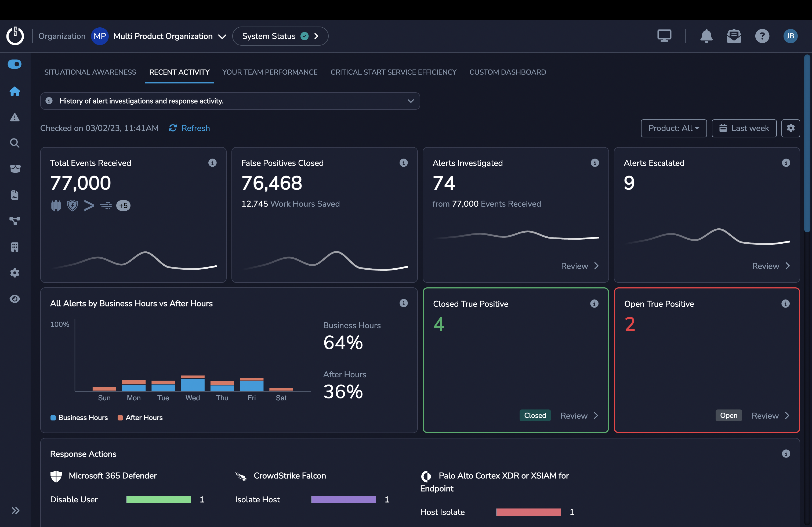Viewport: 812px width, 527px height.
Task: Click info icon on False Positives Closed
Action: click(404, 163)
